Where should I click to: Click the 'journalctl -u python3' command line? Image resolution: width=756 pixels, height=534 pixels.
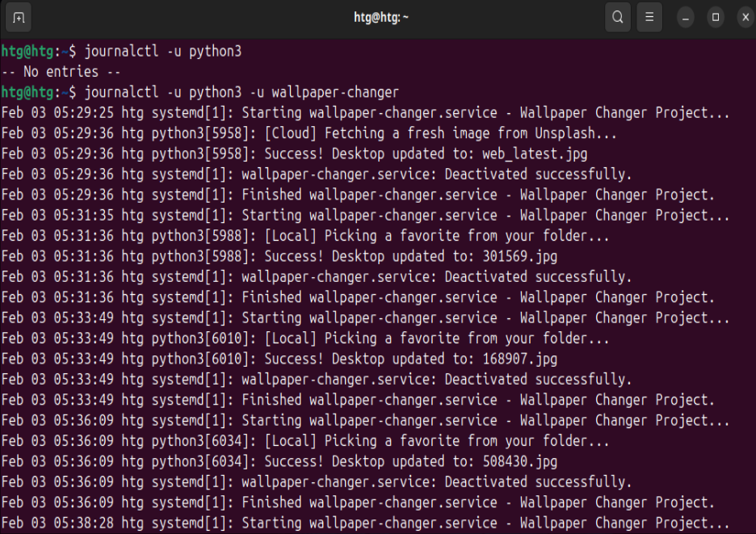[x=121, y=51]
